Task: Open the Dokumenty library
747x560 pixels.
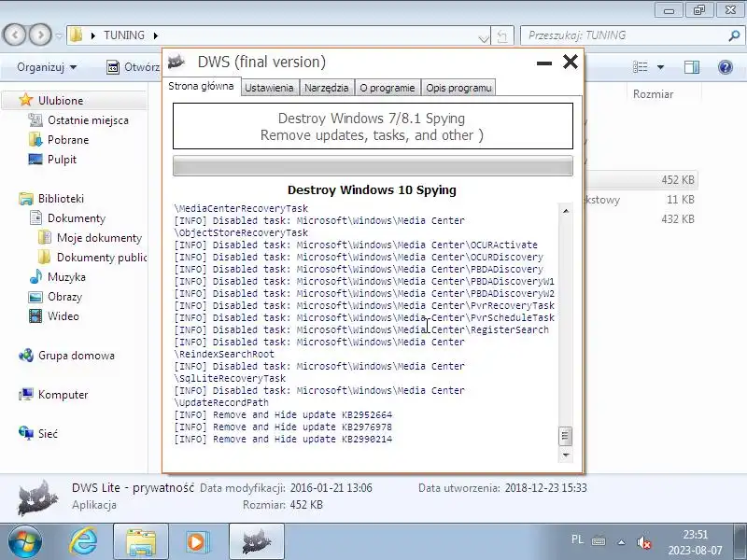Action: click(77, 218)
